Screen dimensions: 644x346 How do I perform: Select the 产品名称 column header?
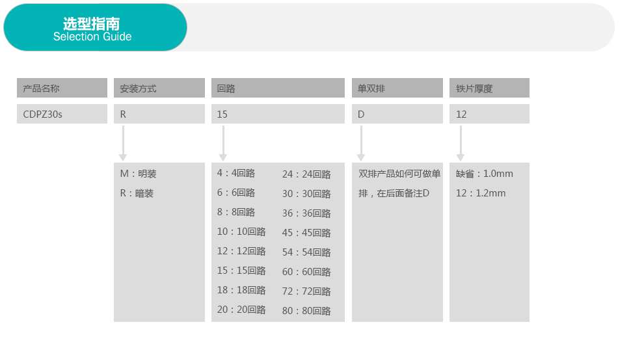pyautogui.click(x=62, y=88)
